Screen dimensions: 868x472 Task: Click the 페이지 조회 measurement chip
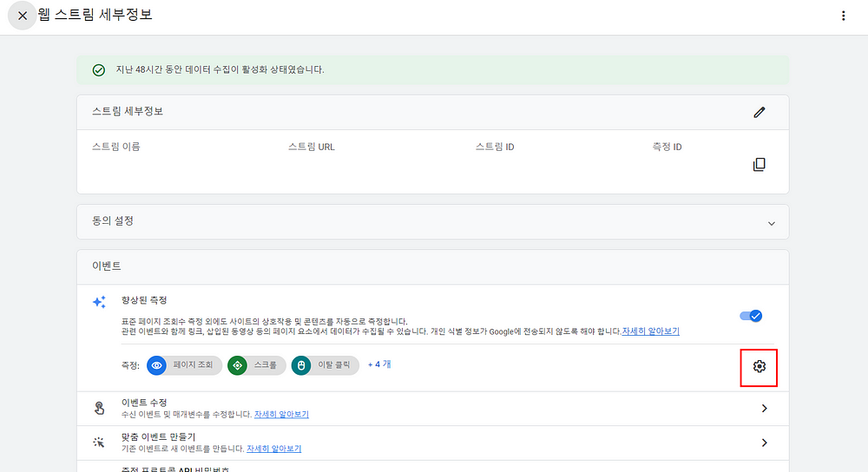point(184,365)
